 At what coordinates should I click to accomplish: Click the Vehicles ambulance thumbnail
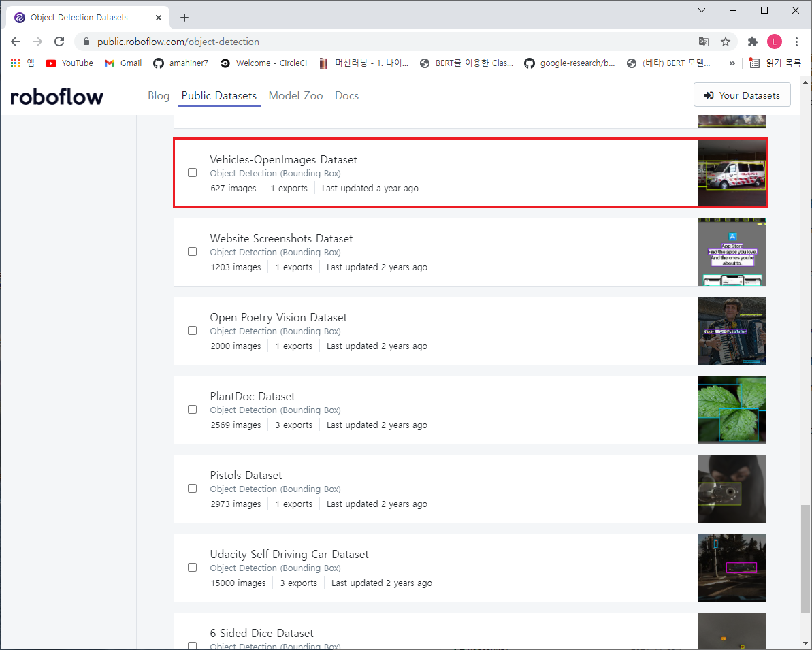(x=732, y=173)
